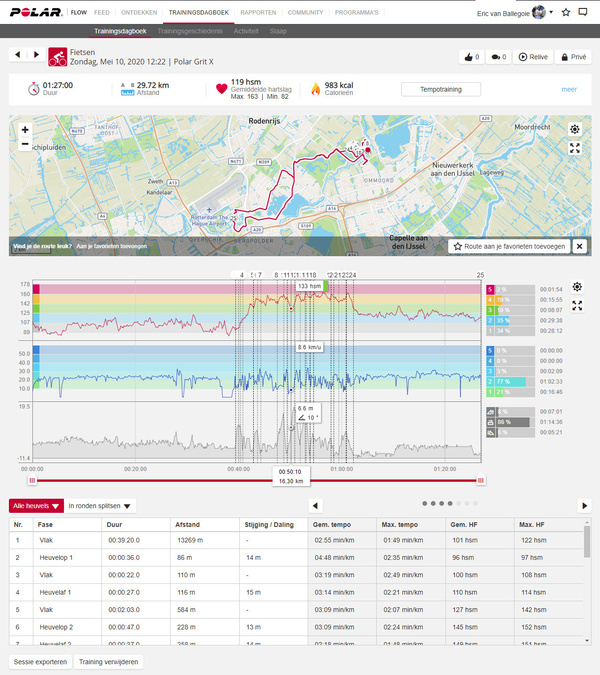Open map settings gear icon

[x=575, y=130]
